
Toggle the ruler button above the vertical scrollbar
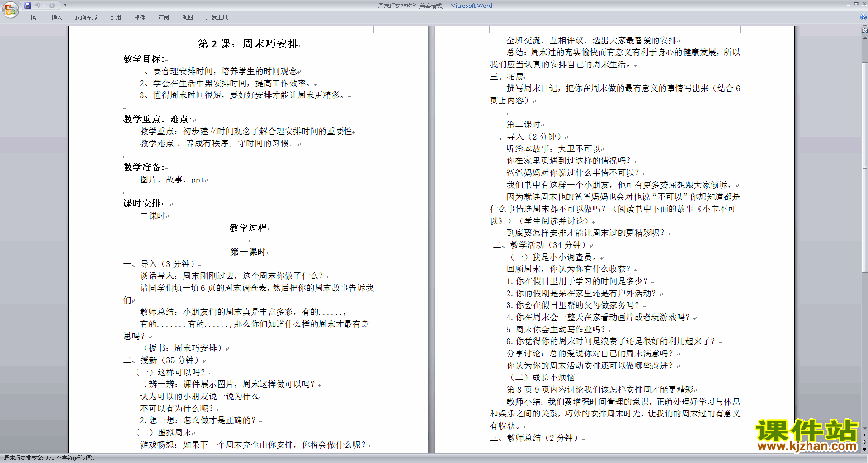(864, 31)
